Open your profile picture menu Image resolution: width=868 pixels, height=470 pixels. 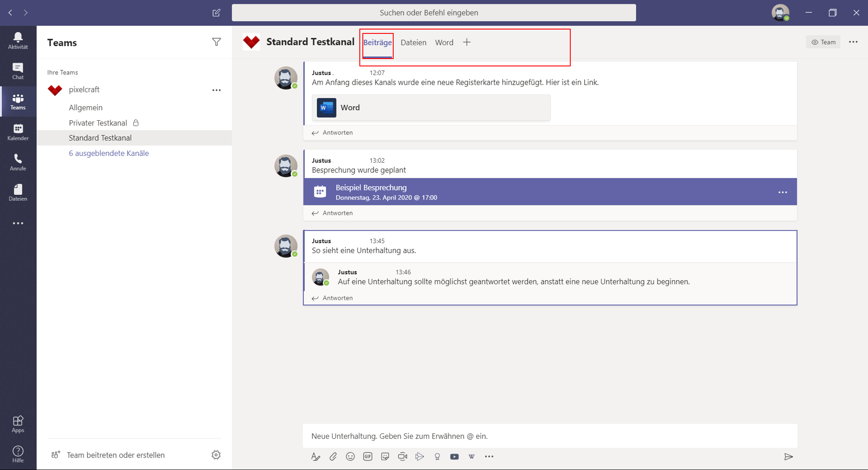(x=780, y=13)
